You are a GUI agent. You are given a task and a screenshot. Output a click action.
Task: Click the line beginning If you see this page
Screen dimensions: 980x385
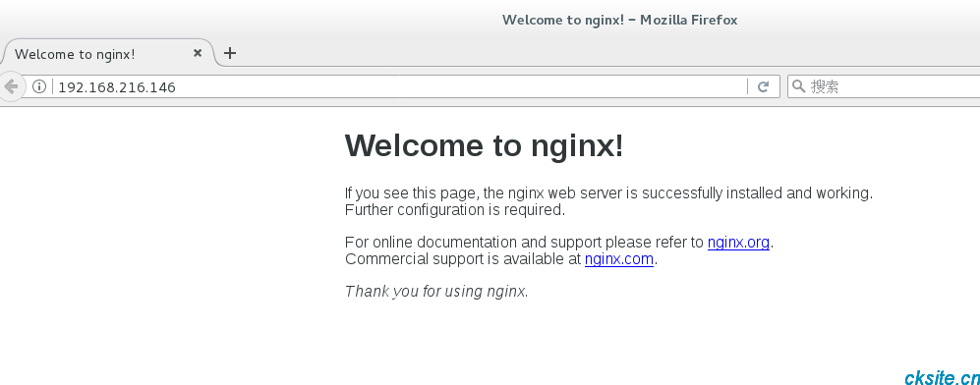point(608,193)
